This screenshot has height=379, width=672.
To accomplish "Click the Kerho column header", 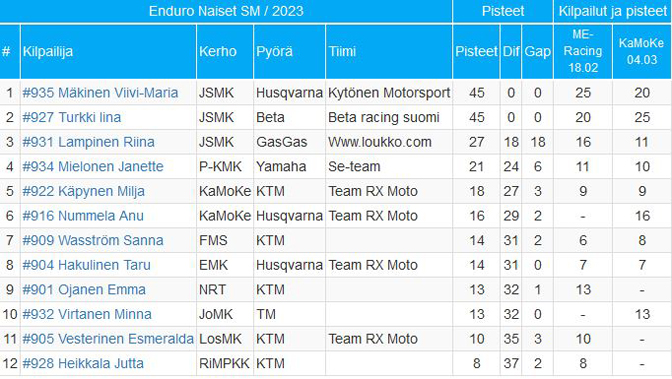I will pos(218,51).
